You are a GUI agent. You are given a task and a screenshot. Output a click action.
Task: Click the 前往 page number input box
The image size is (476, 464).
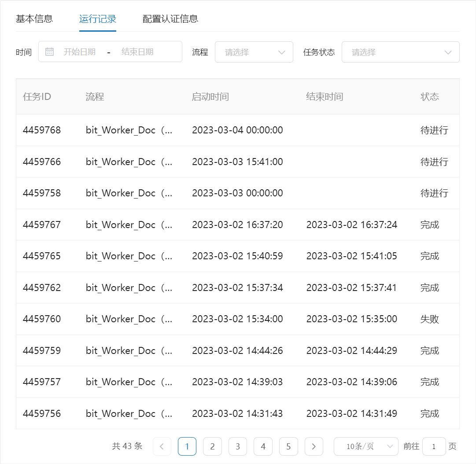(434, 446)
